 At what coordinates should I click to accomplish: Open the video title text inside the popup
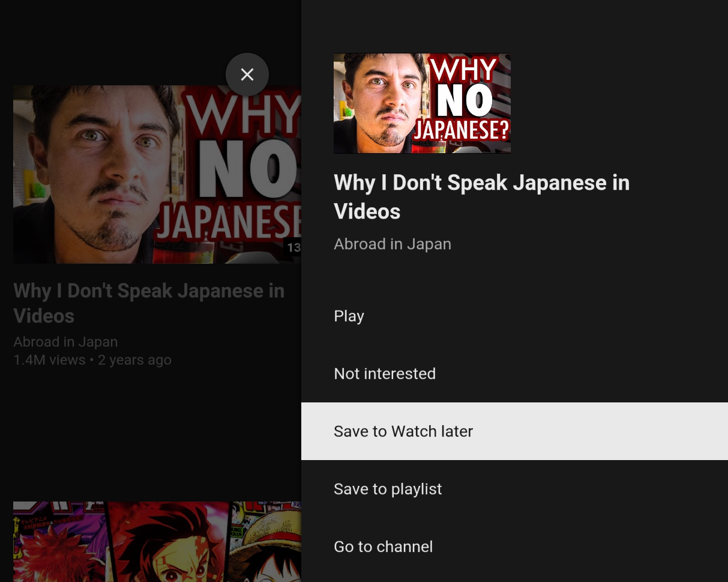[x=481, y=196]
